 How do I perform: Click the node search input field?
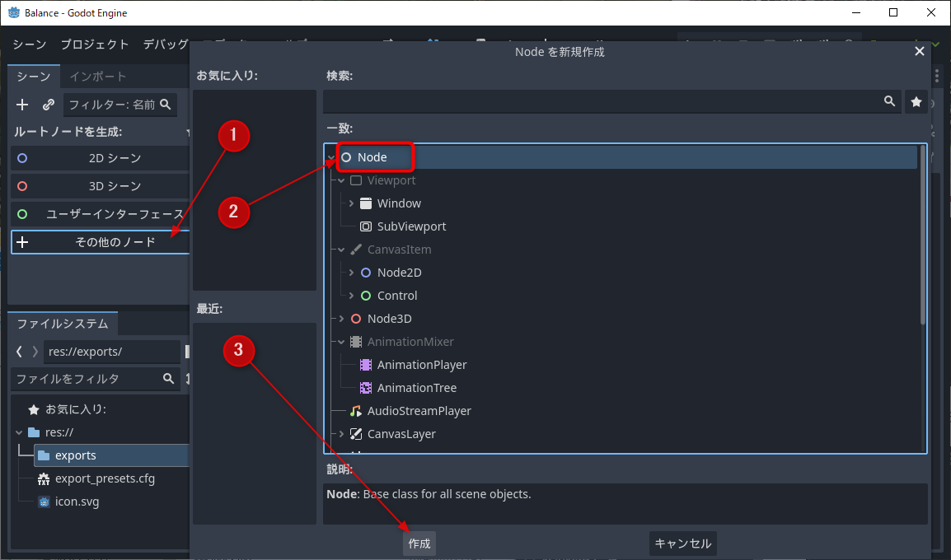(602, 101)
